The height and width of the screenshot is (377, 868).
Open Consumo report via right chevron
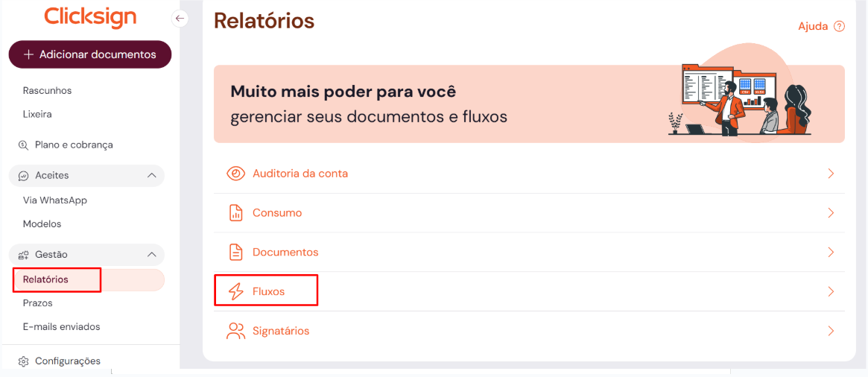click(831, 213)
